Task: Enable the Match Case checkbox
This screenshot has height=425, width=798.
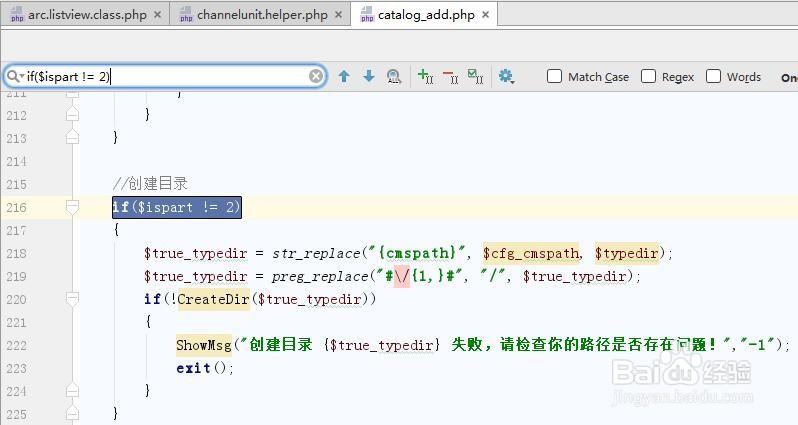Action: (x=554, y=76)
